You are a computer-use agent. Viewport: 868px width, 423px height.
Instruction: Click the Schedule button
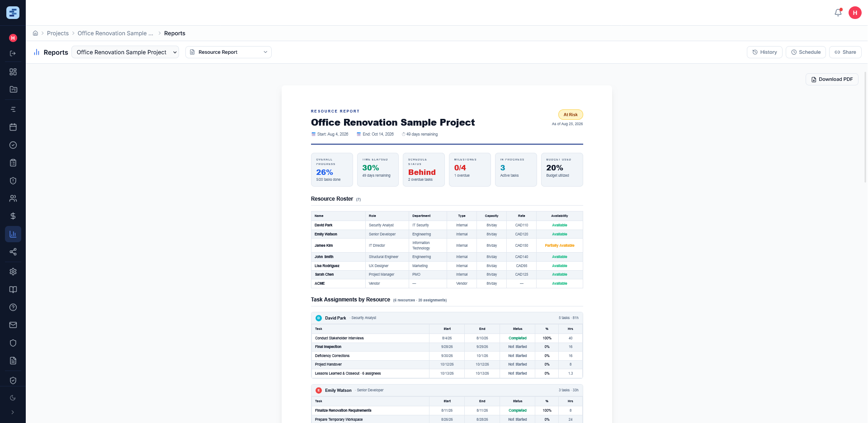pyautogui.click(x=806, y=52)
